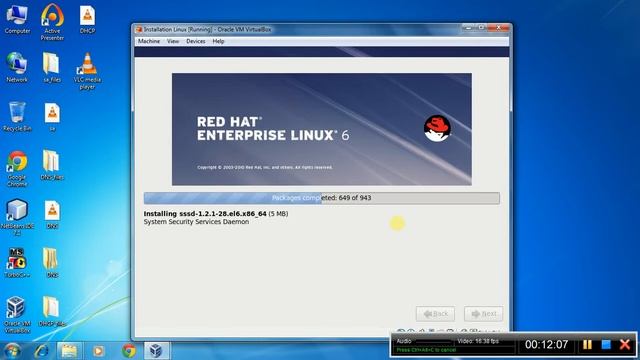Close the VirtualBox window
The image size is (640, 360).
pyautogui.click(x=498, y=28)
